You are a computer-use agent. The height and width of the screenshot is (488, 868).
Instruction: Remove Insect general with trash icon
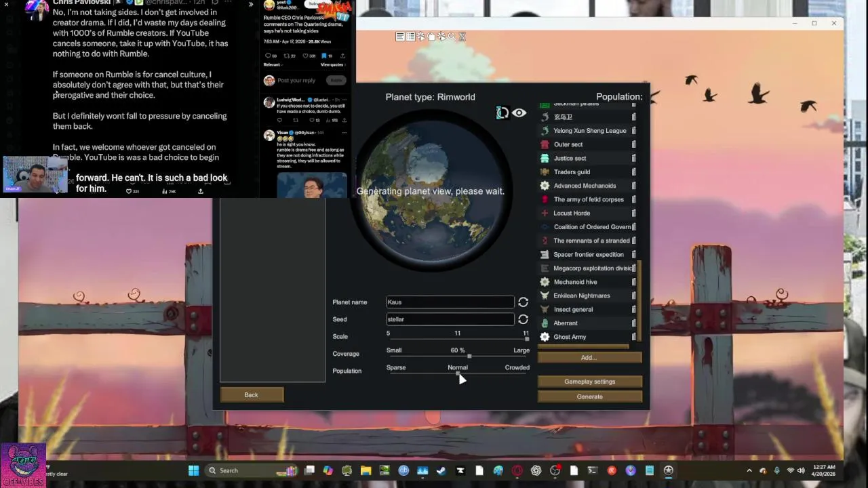coord(634,310)
